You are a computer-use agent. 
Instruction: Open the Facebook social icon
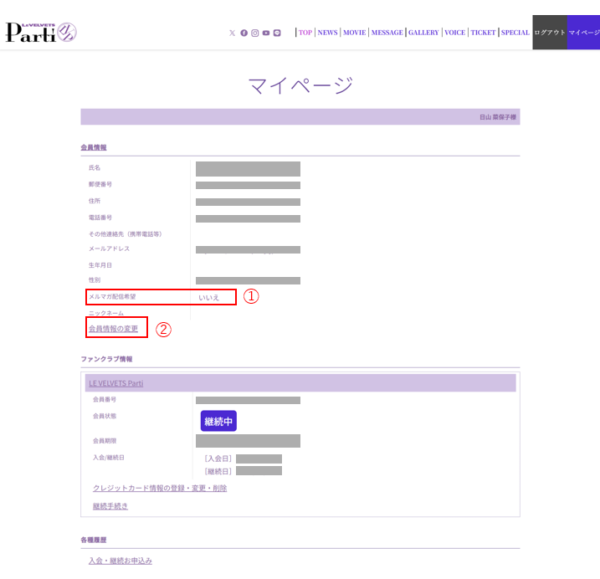[244, 33]
